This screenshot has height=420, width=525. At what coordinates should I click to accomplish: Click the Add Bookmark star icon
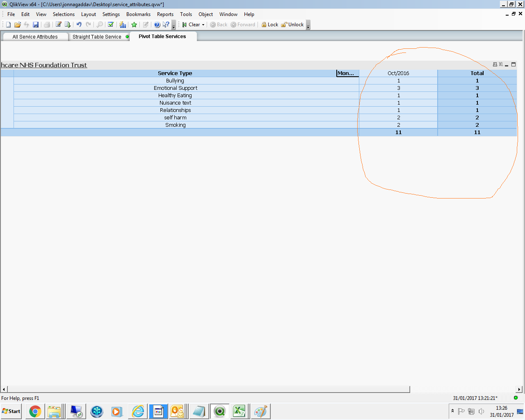click(134, 25)
